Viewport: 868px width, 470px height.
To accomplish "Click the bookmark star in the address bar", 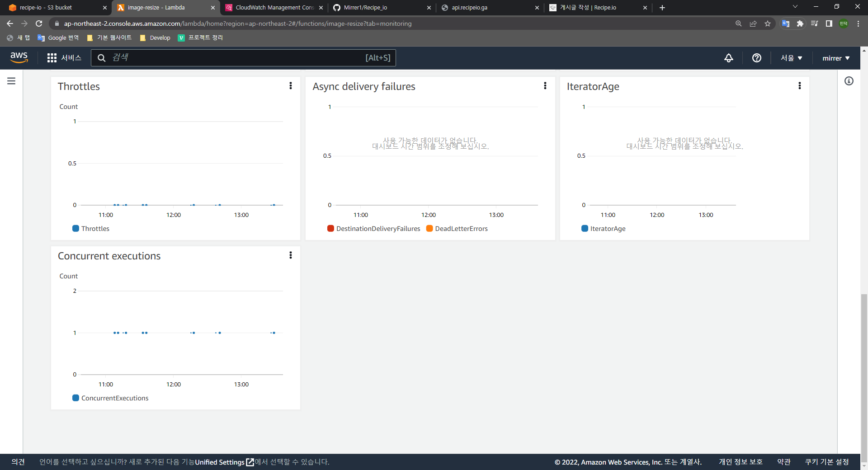I will pos(768,23).
